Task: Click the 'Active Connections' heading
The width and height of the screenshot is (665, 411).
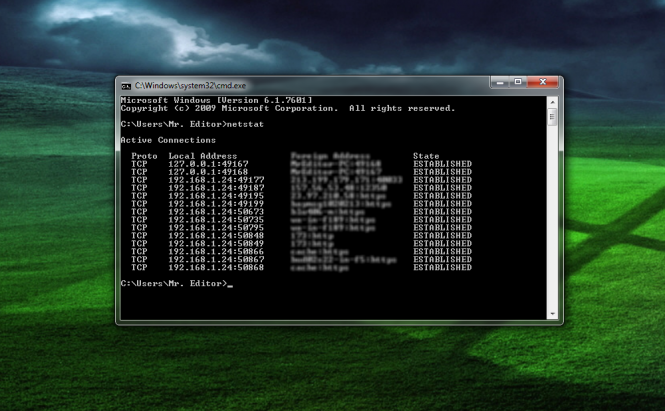Action: point(168,140)
